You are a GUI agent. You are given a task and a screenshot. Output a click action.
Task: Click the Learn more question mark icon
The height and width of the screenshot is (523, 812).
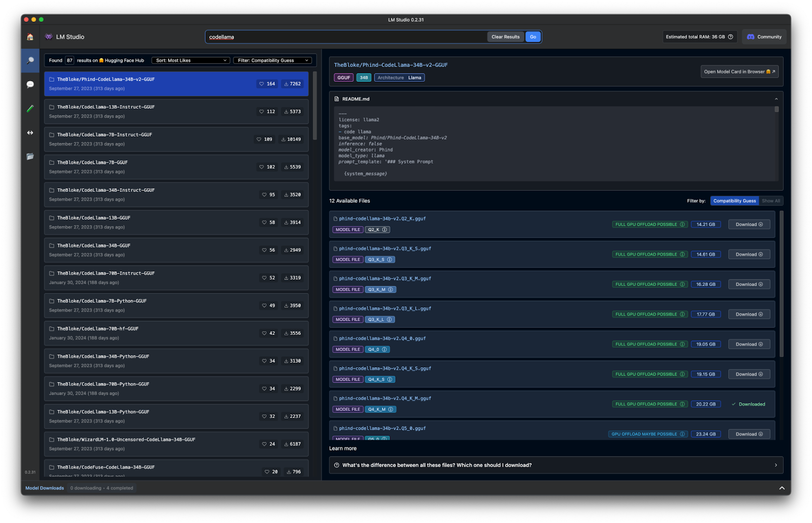click(x=336, y=465)
